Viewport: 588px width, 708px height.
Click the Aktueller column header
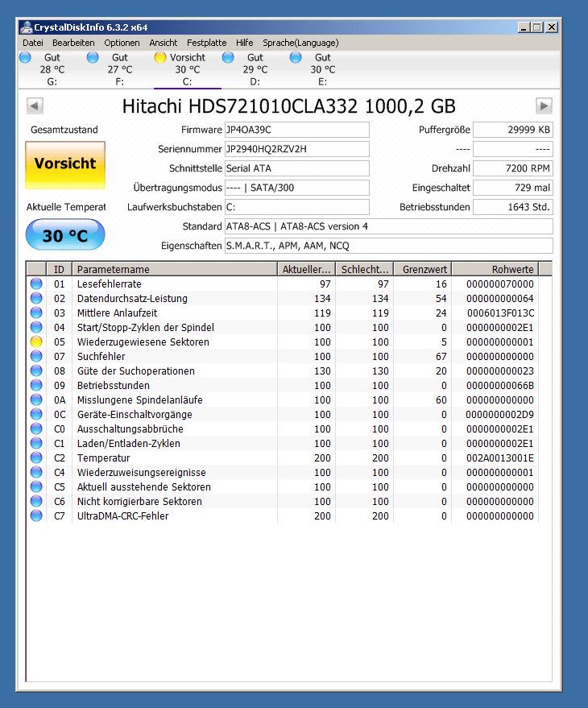tap(307, 270)
